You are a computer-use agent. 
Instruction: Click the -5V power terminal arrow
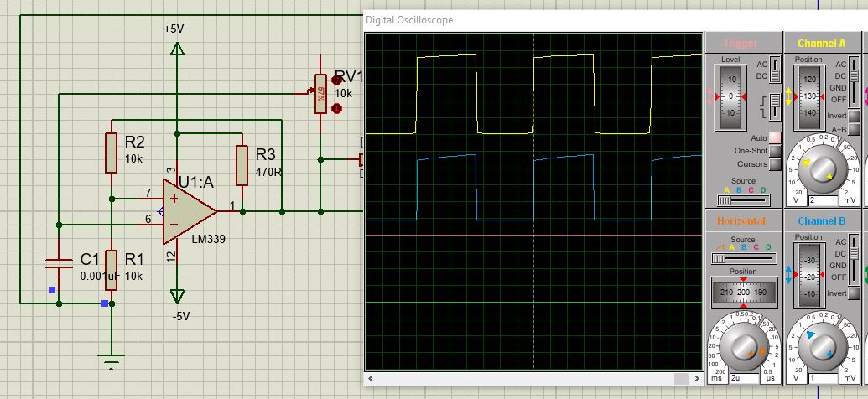coord(176,295)
